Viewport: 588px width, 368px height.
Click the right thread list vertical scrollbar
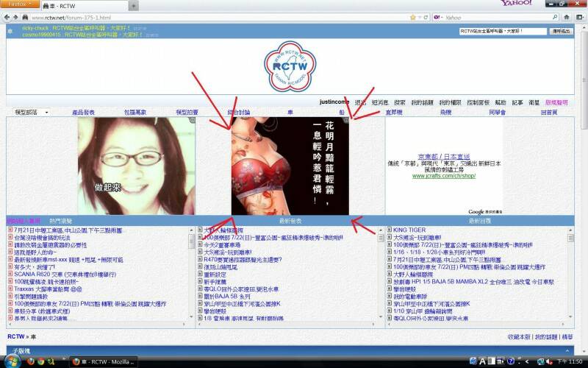(571, 273)
